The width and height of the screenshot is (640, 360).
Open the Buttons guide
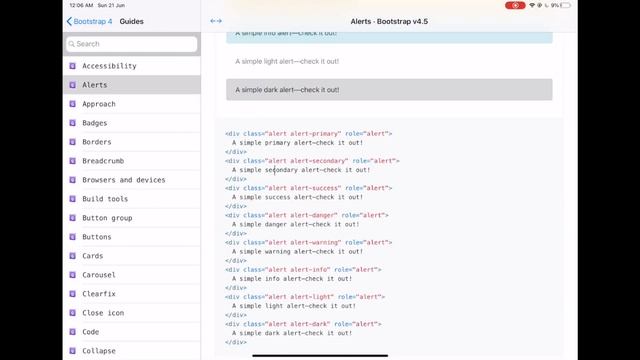point(132,237)
